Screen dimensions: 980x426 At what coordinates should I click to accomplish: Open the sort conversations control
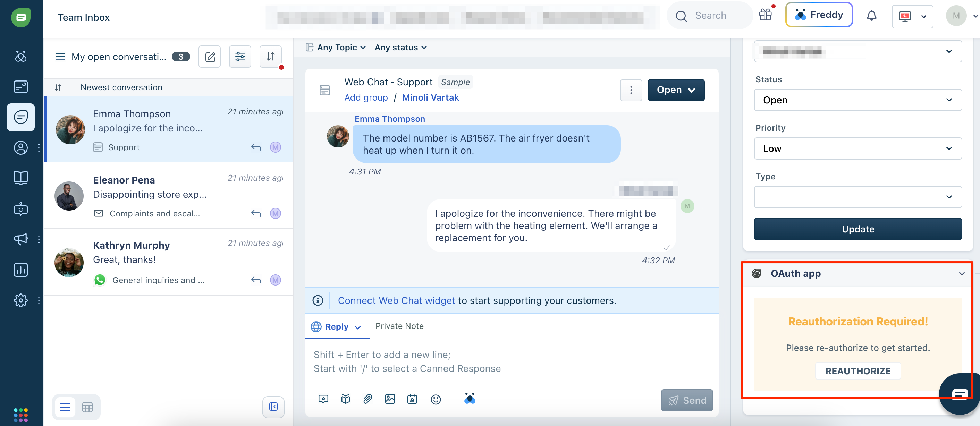click(x=270, y=56)
